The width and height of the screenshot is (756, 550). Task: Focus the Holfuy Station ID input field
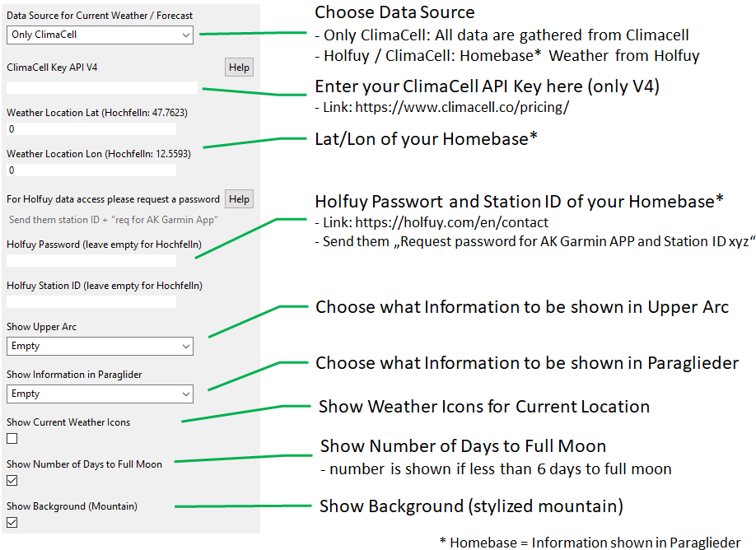click(91, 301)
